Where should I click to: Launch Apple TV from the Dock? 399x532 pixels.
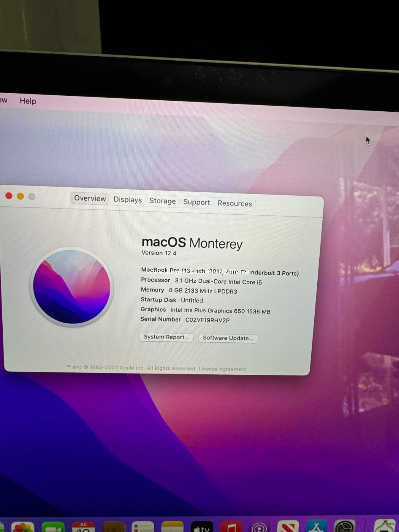(x=202, y=527)
